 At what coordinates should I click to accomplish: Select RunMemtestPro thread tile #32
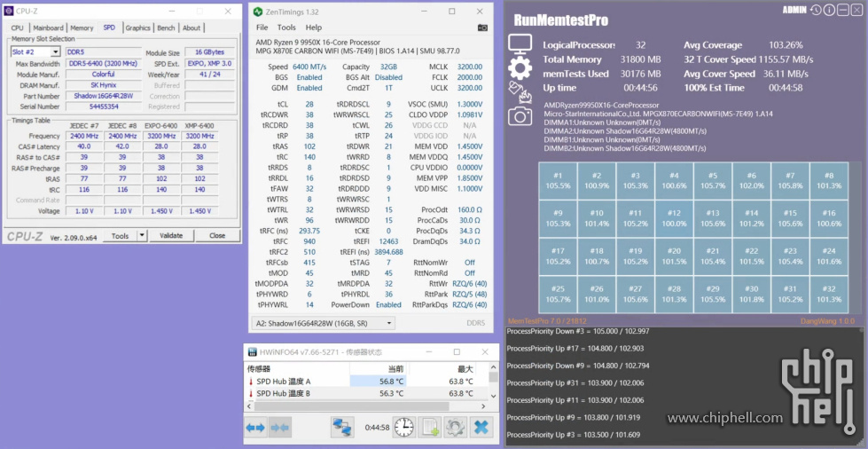[829, 294]
